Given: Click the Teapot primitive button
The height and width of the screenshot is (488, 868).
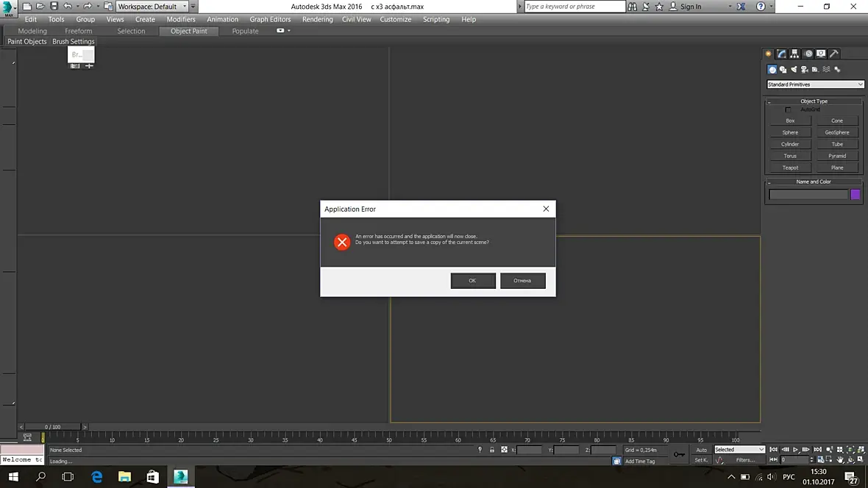Looking at the screenshot, I should [790, 168].
